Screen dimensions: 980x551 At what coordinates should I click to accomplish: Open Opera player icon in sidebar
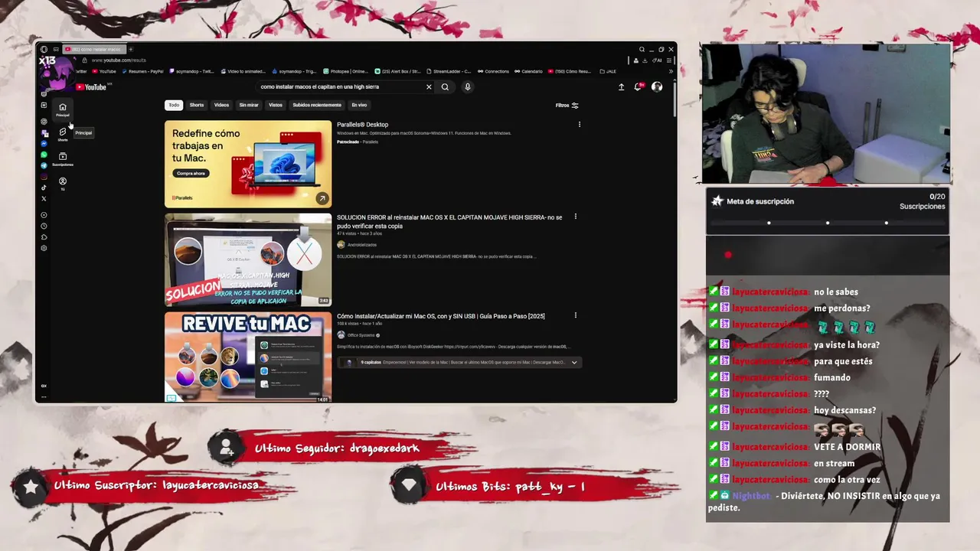tap(44, 215)
